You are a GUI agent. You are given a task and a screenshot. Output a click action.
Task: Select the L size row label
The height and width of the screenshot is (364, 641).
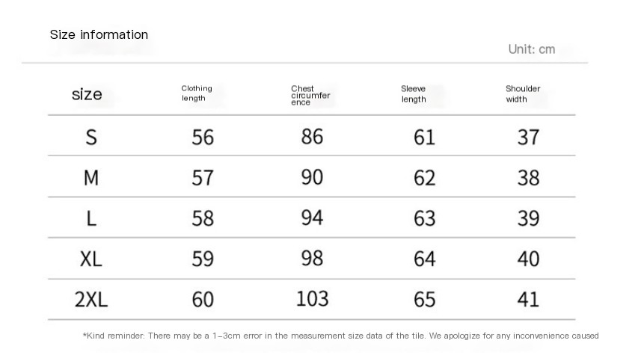[x=91, y=218]
